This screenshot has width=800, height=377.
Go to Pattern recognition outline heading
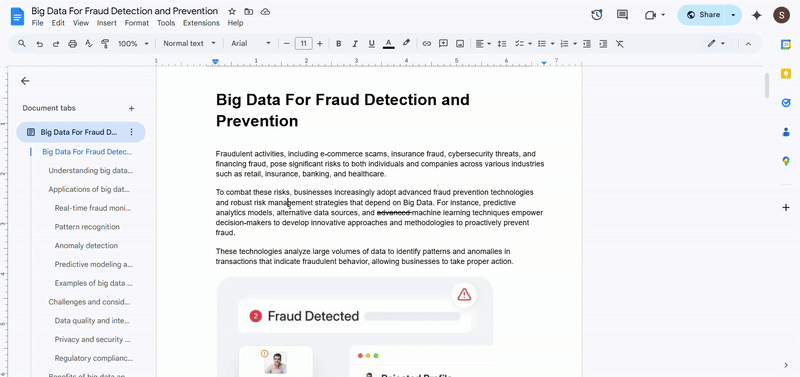87,227
